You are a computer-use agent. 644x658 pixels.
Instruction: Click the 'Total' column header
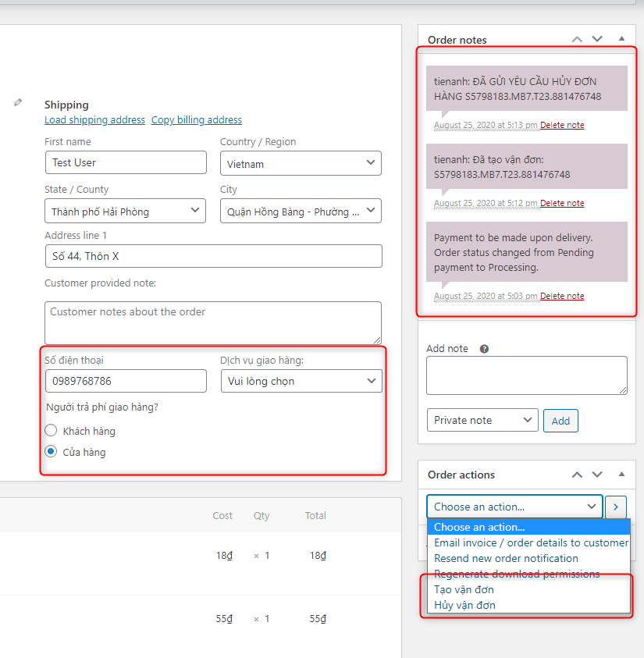[x=315, y=516]
